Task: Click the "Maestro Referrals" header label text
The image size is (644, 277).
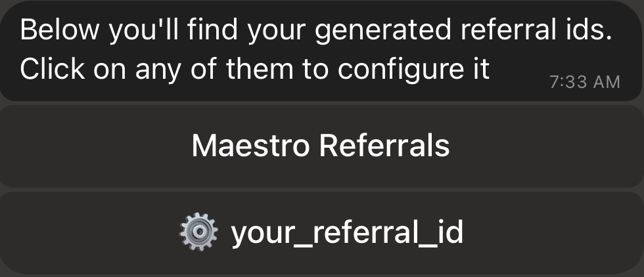Action: [x=321, y=146]
